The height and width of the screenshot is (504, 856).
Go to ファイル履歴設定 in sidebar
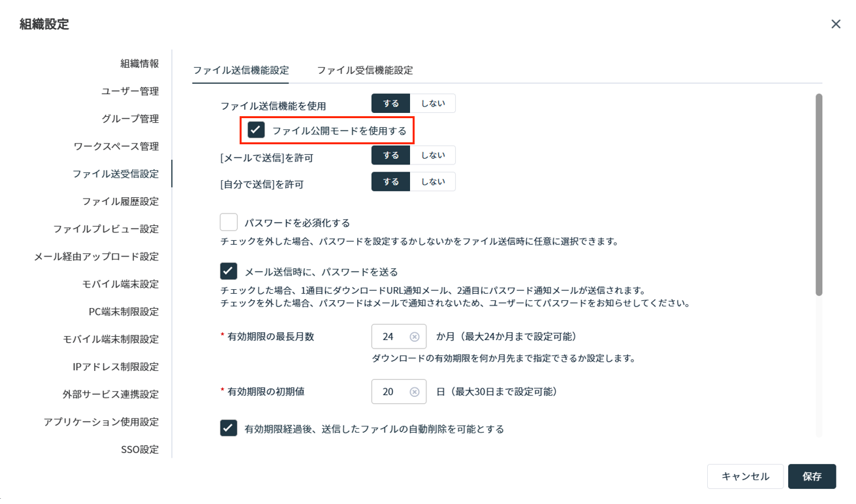(x=120, y=201)
